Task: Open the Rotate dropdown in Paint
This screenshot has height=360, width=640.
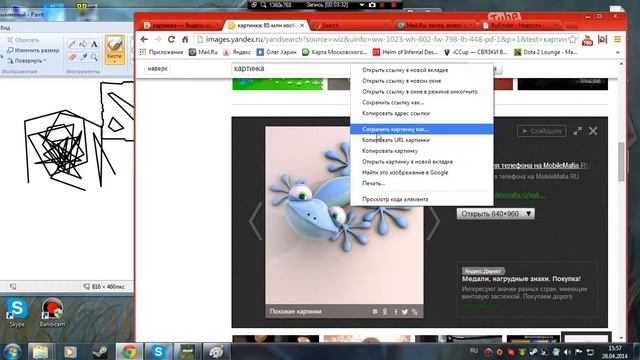Action: [x=27, y=60]
